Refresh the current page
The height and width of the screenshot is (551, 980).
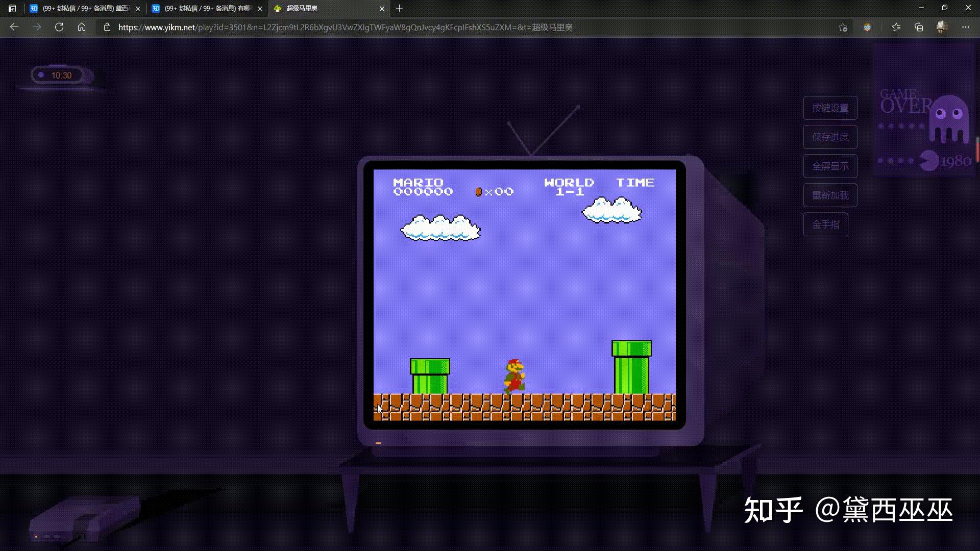click(59, 27)
